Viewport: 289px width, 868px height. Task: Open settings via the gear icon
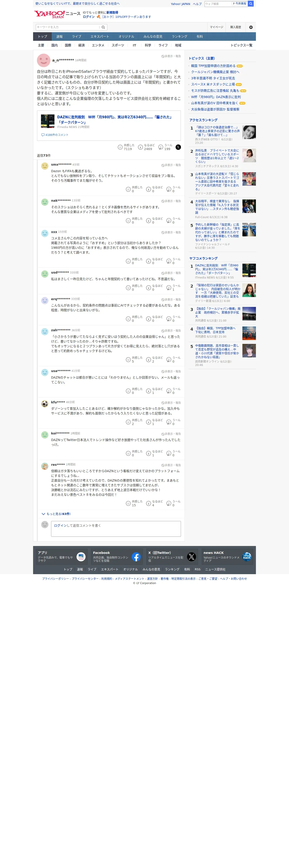point(251,27)
